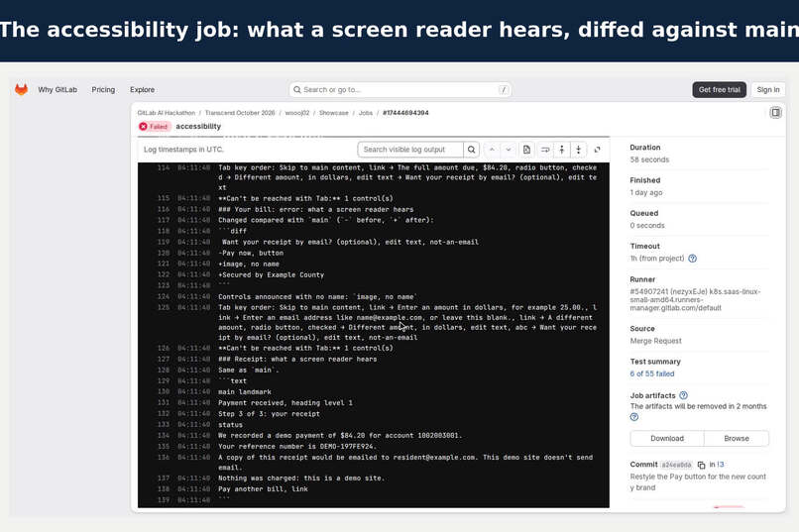Image resolution: width=799 pixels, height=532 pixels.
Task: Click log line number 120
Action: pos(163,253)
